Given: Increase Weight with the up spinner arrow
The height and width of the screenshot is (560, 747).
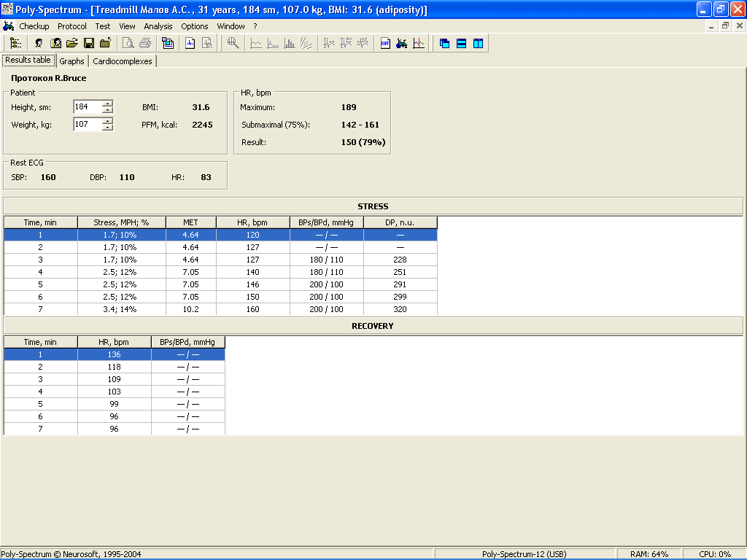Looking at the screenshot, I should [x=108, y=121].
